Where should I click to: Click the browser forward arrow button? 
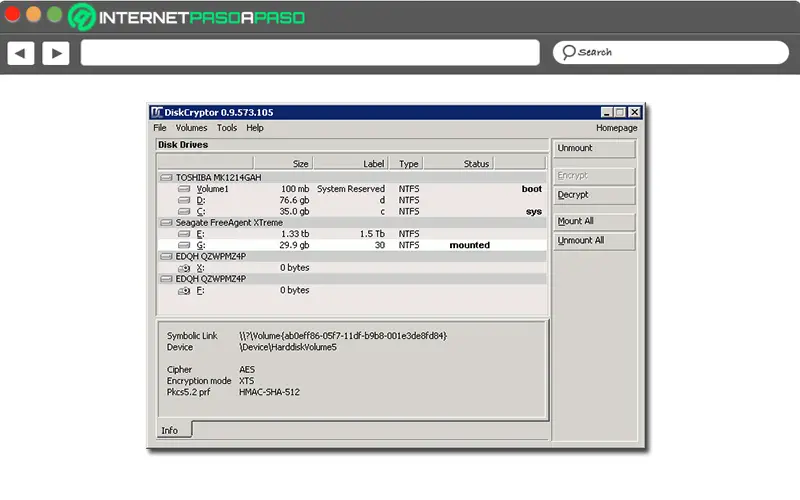point(55,52)
